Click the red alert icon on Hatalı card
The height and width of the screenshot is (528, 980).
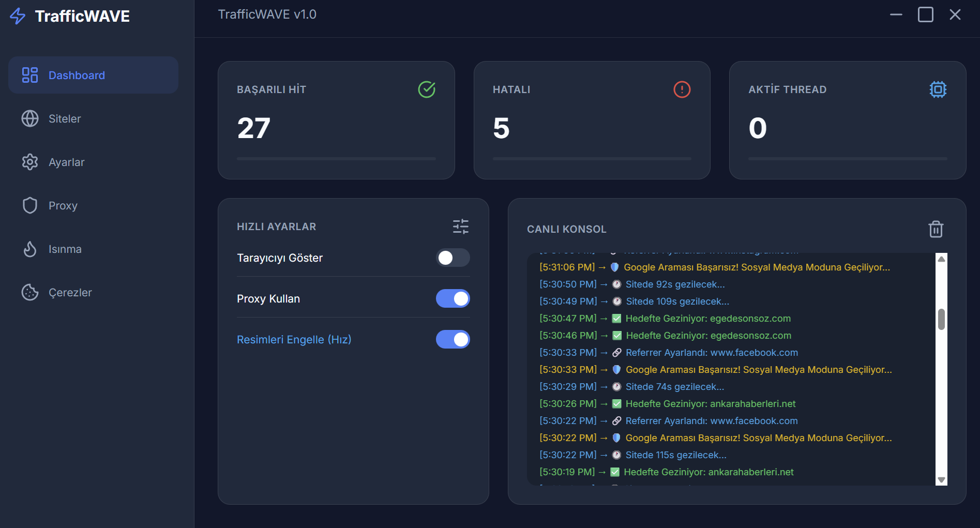click(682, 89)
